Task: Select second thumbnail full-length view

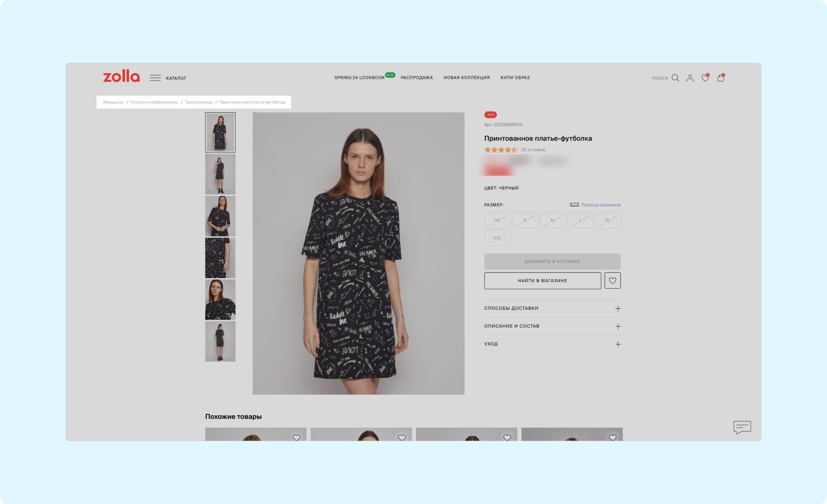Action: 220,174
